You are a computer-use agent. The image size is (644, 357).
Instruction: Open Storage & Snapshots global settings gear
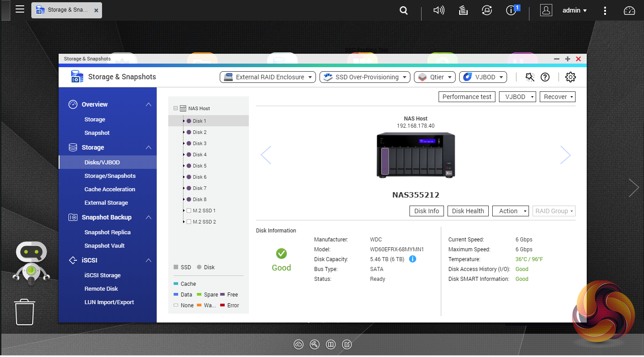tap(570, 77)
